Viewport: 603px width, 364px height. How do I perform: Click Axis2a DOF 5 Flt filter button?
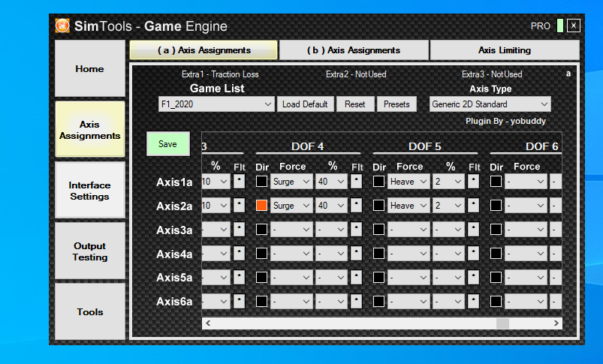(473, 205)
